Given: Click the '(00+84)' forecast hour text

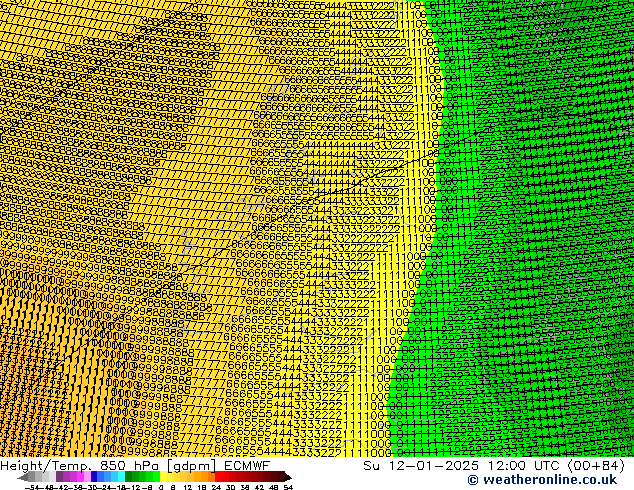Looking at the screenshot, I should pyautogui.click(x=594, y=466).
